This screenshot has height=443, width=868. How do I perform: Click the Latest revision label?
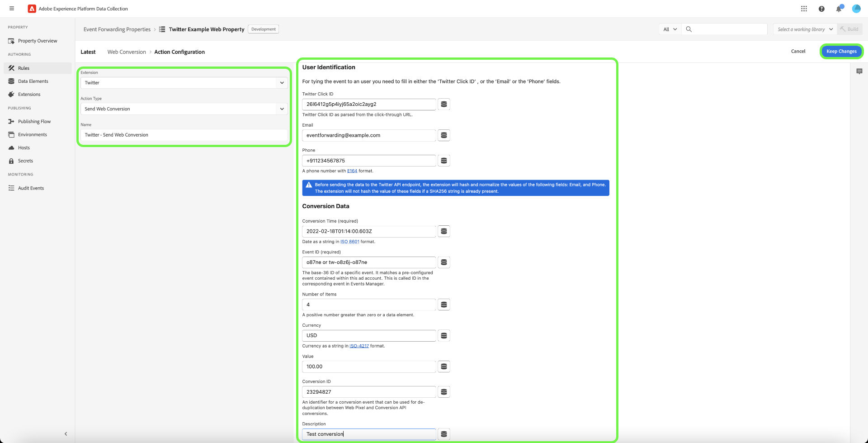(x=88, y=52)
